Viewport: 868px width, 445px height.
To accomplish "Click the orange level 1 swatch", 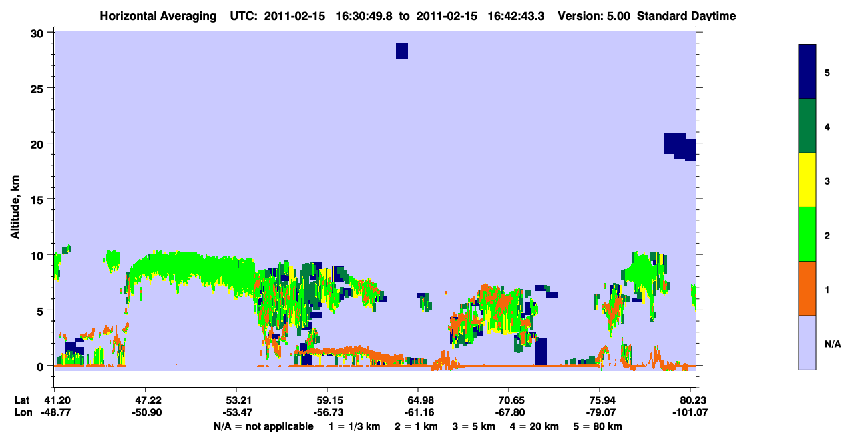I will click(807, 288).
